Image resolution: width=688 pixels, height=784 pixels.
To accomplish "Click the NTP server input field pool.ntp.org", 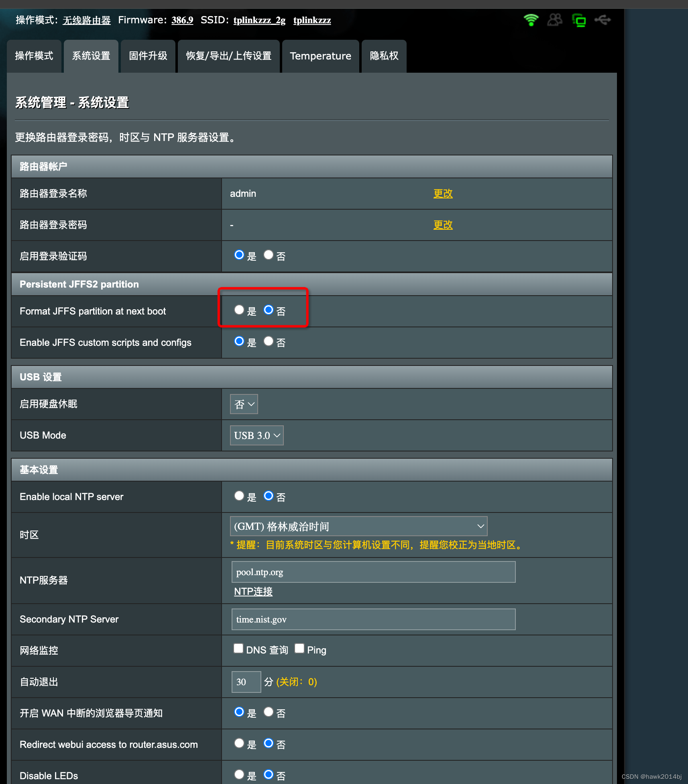I will (373, 572).
